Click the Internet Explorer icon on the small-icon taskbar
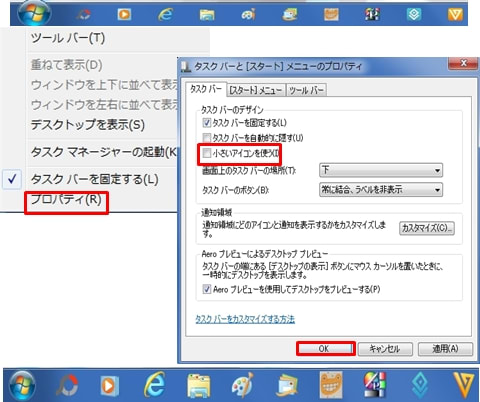The height and width of the screenshot is (402, 480). [165, 14]
